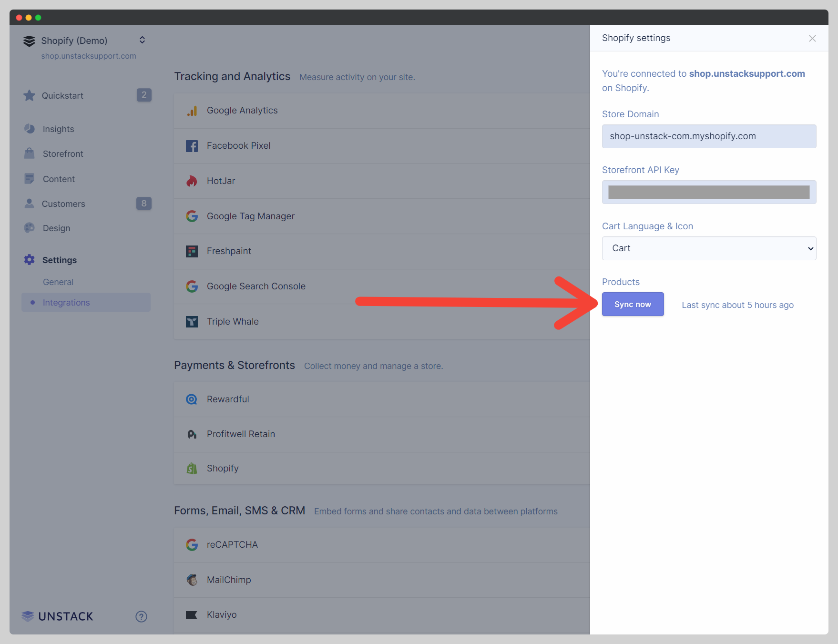Close the Shopify settings panel
The width and height of the screenshot is (838, 644).
pyautogui.click(x=812, y=38)
